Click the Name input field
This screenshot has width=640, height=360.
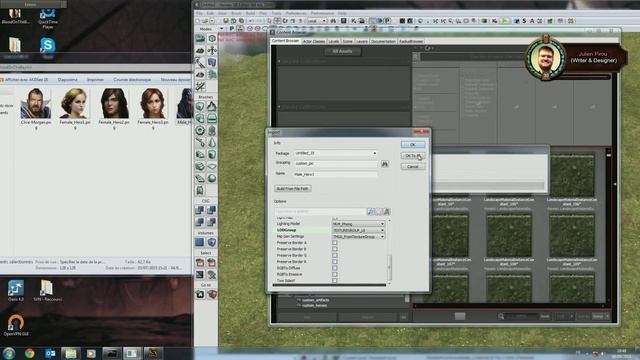pyautogui.click(x=336, y=174)
